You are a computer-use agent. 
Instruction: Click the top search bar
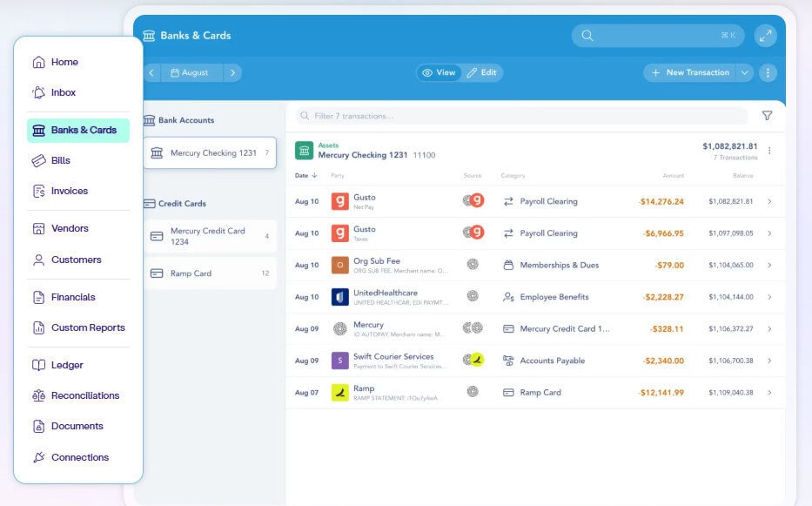coord(657,36)
